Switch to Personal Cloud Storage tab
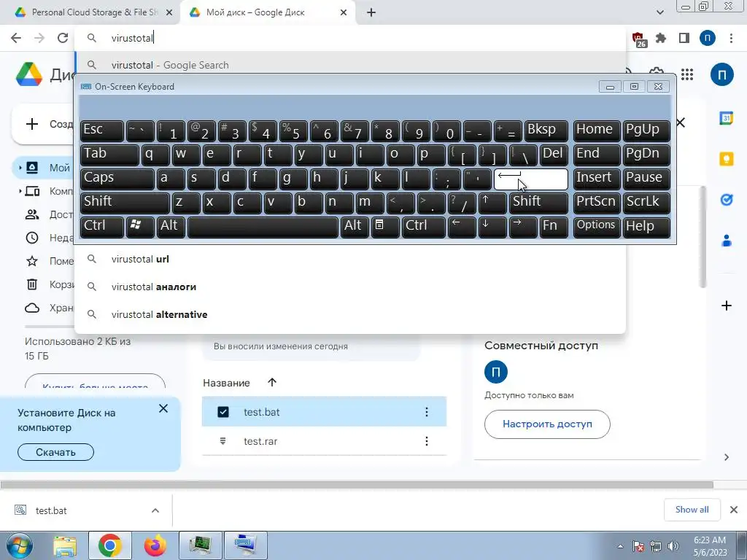The width and height of the screenshot is (747, 560). click(x=90, y=12)
